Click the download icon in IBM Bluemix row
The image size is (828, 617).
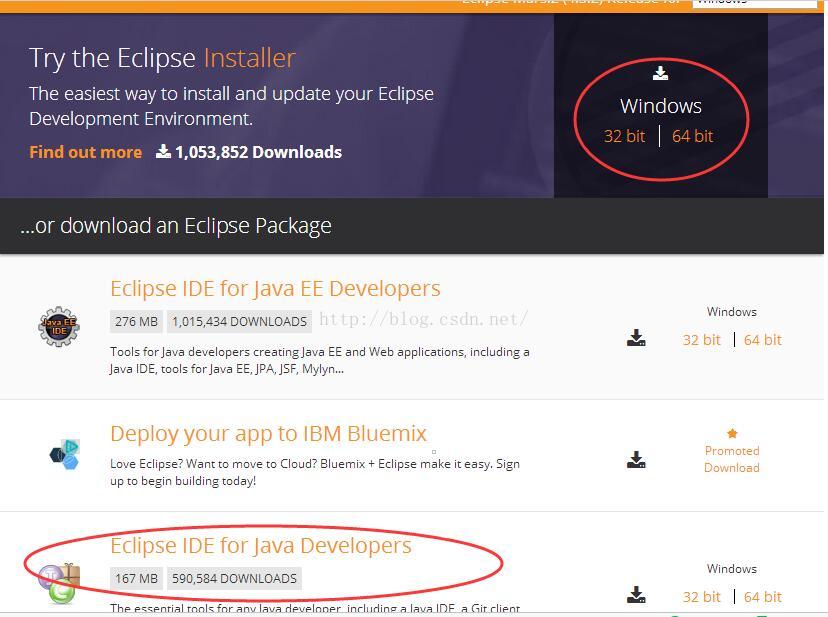(636, 460)
